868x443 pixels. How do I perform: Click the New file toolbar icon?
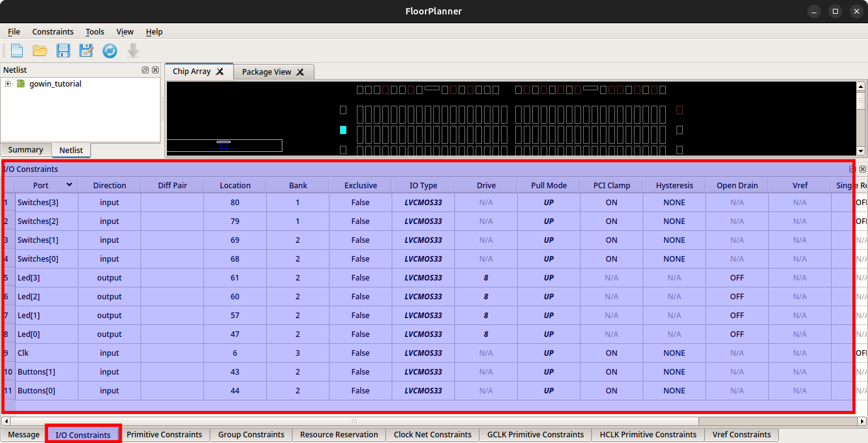(x=16, y=51)
